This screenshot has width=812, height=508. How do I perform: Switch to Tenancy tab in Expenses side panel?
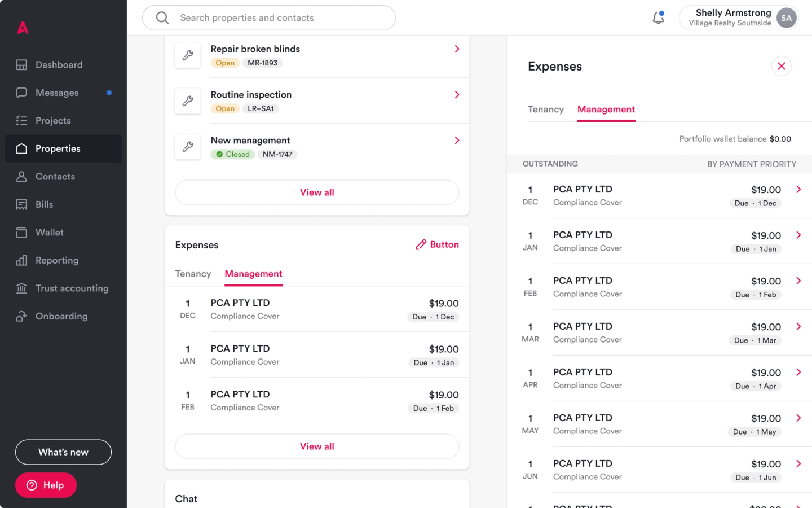(x=545, y=110)
